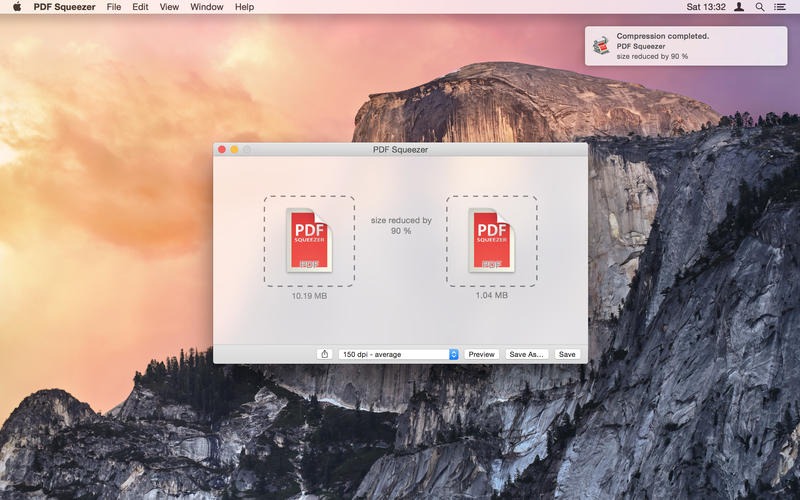Open Notification Center list icon
This screenshot has height=500, width=800.
[780, 7]
